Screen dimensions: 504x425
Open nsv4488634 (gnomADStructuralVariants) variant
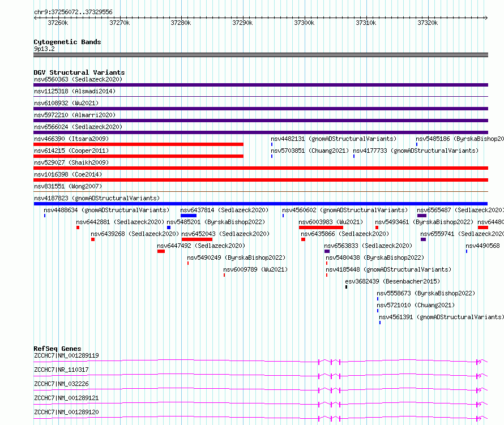tap(106, 210)
